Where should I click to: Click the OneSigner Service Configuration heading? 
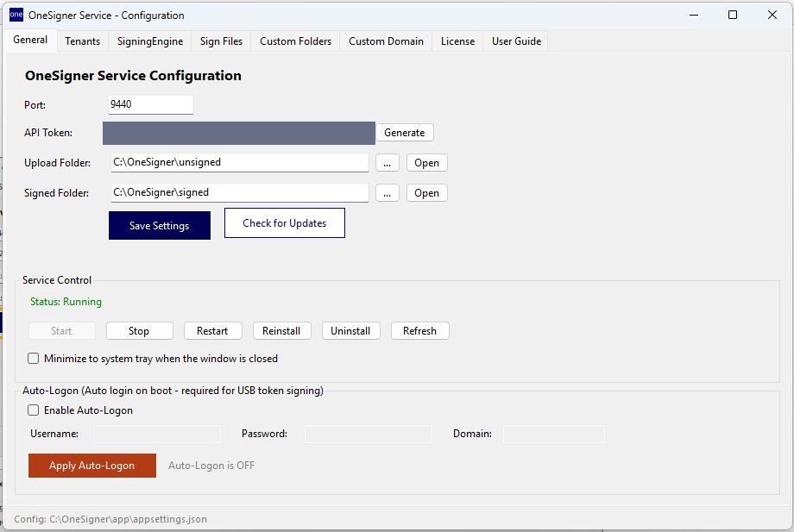click(133, 76)
